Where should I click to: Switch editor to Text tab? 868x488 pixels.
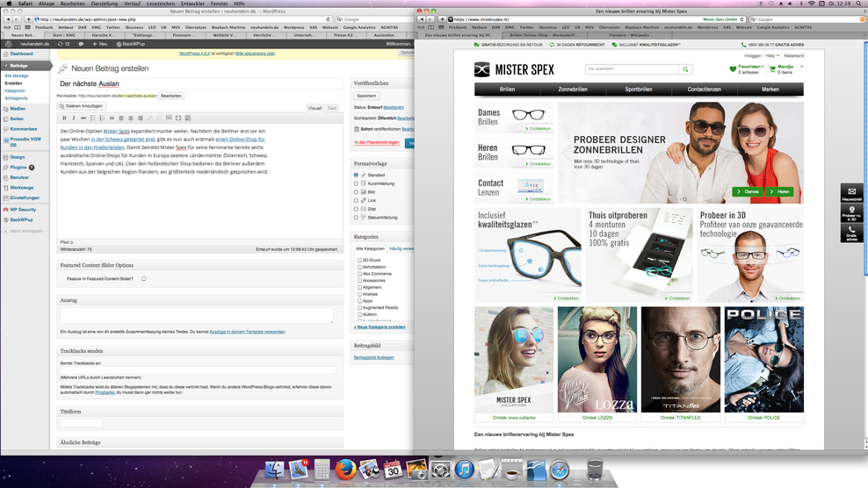[x=331, y=108]
